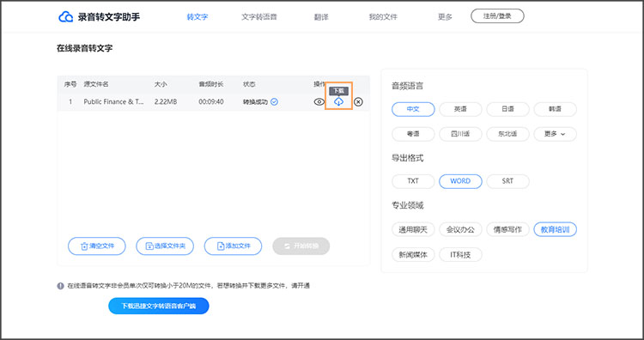Click the 源文件名 column header
The width and height of the screenshot is (644, 340).
pyautogui.click(x=96, y=84)
